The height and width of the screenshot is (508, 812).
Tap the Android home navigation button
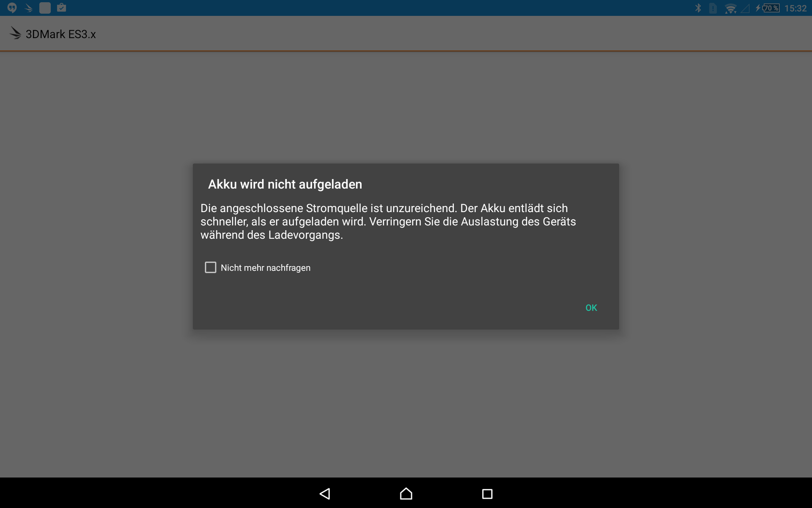pos(406,494)
